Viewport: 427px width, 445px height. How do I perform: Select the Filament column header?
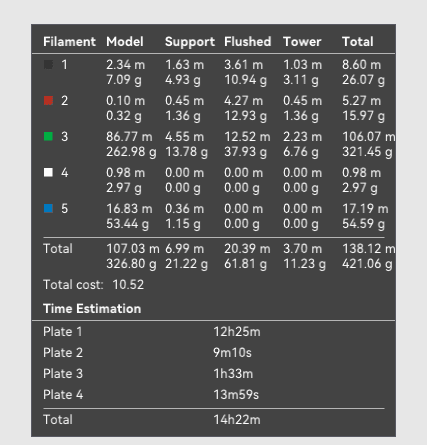click(x=69, y=42)
